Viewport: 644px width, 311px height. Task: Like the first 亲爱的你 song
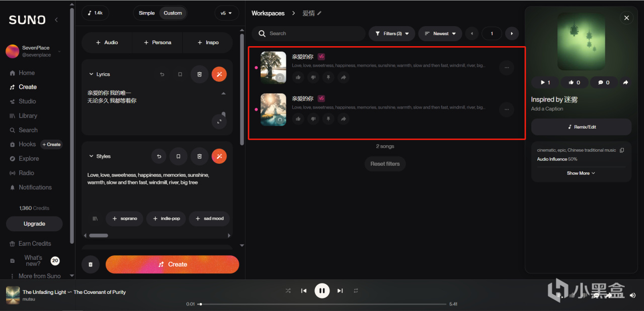298,77
